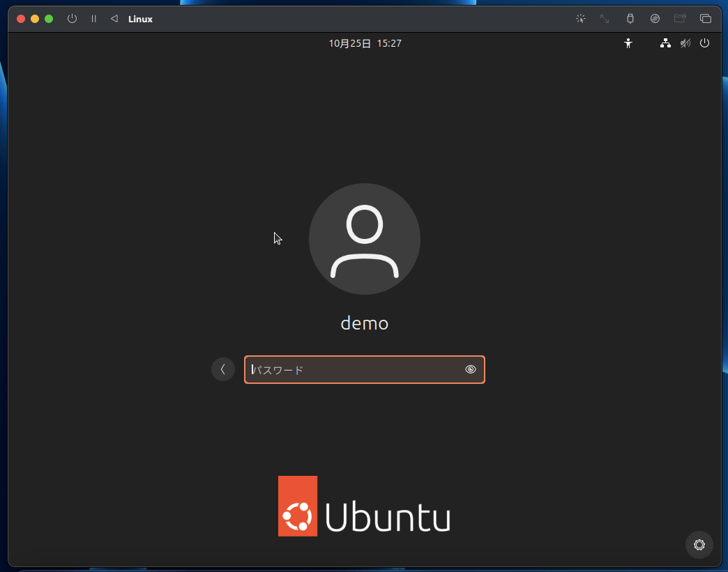This screenshot has width=728, height=572.
Task: Open the date and time 10月25日 15:27
Action: 365,43
